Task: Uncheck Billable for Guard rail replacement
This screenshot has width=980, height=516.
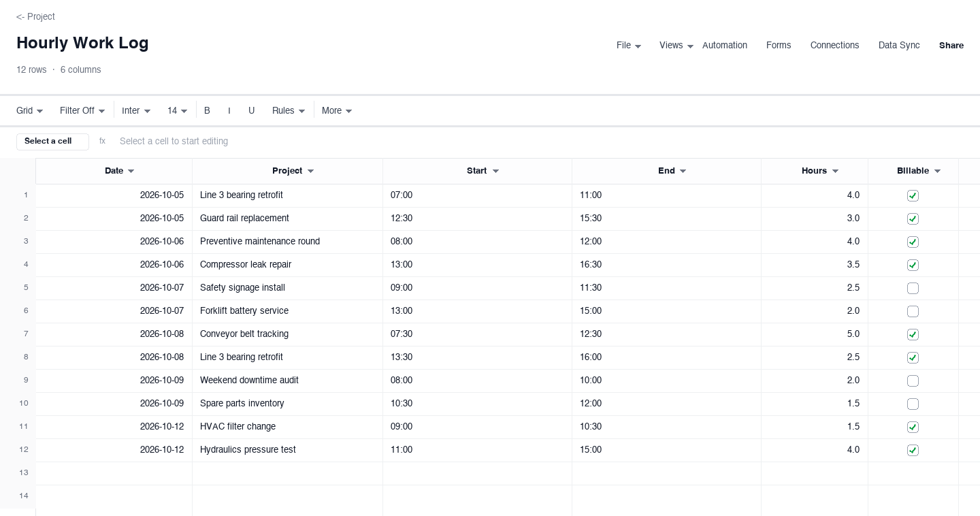Action: point(913,219)
